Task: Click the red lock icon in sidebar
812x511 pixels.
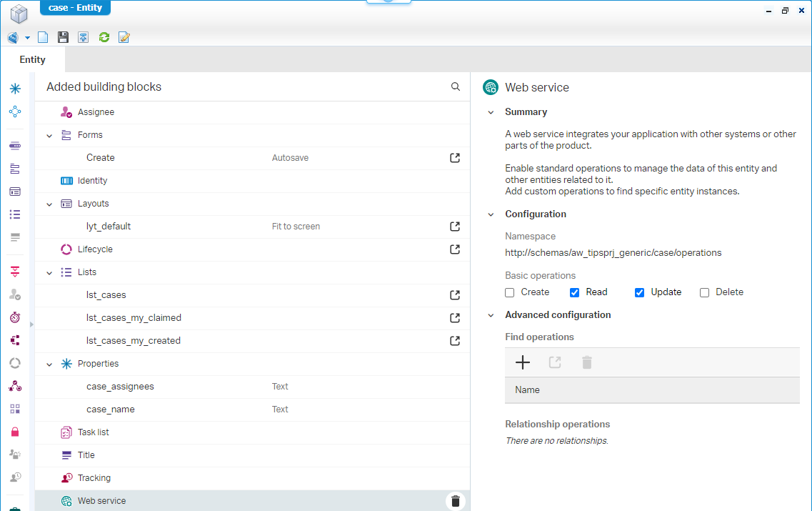Action: pos(15,432)
